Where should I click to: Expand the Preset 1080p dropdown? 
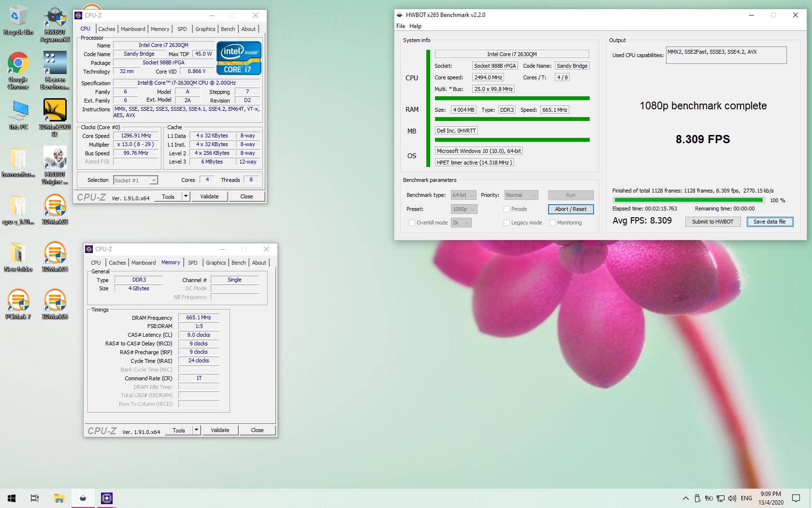point(464,209)
